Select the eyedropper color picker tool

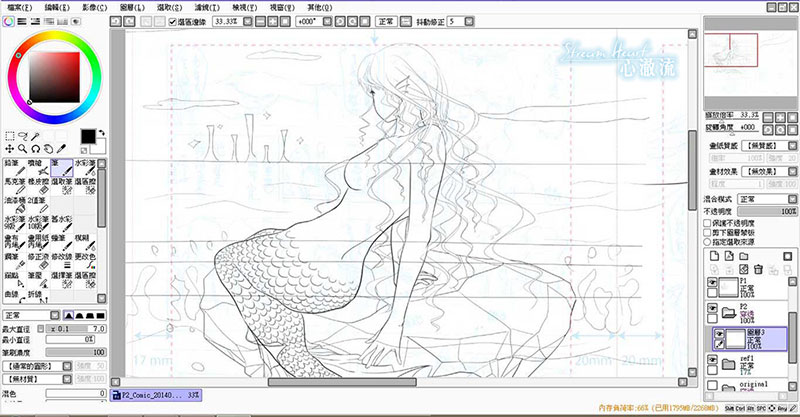point(61,149)
